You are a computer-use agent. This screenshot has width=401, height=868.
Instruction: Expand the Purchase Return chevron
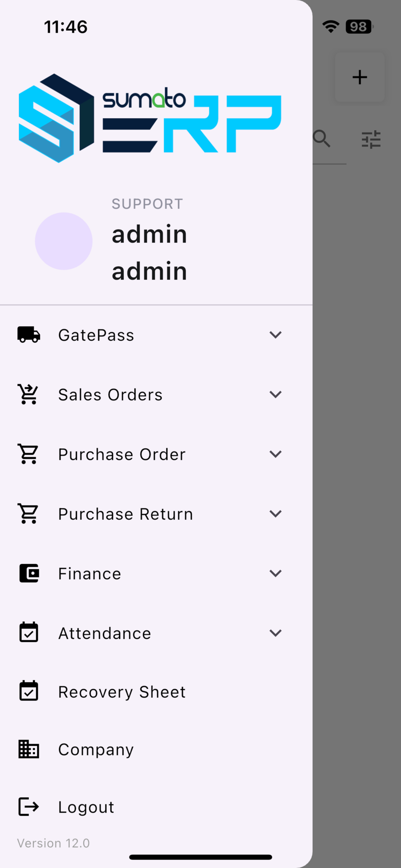[275, 513]
